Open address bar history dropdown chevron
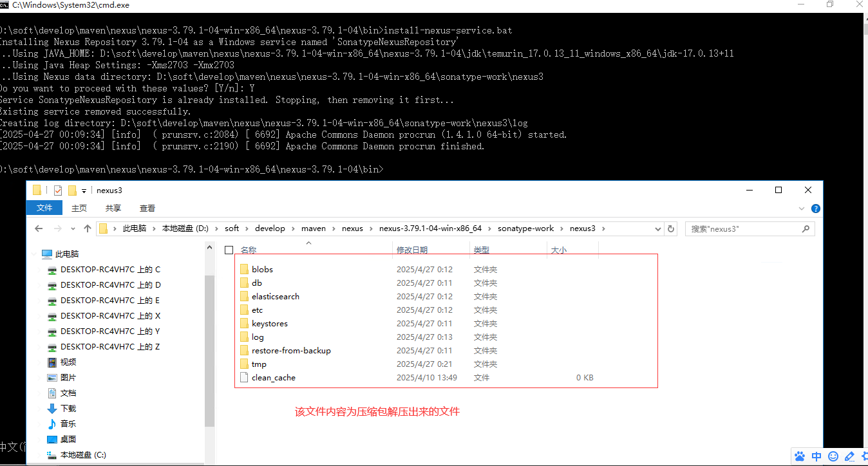Screen dimensions: 868x466 click(657, 228)
